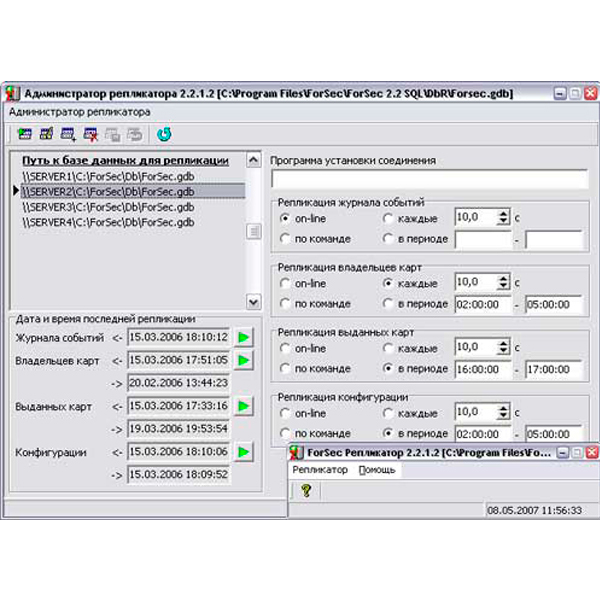This screenshot has width=600, height=600.
Task: Click the first database toolbar icon
Action: [25, 133]
